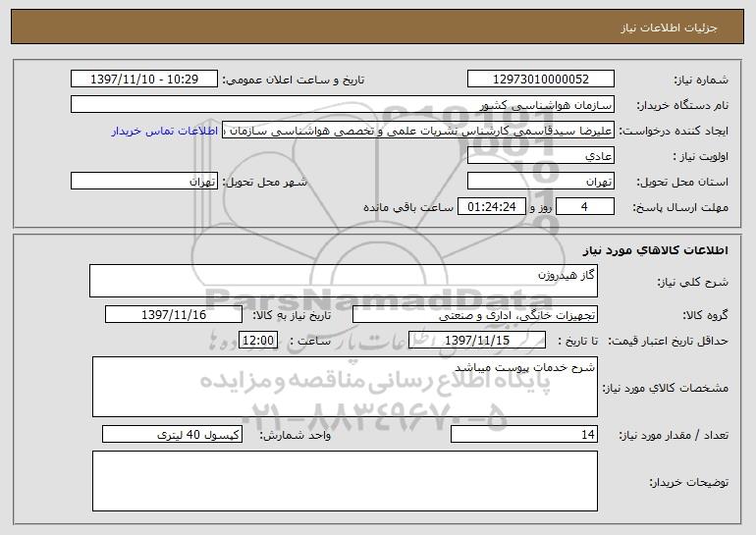
Task: Select the announcement date field 1397/11/10 - 10:29
Action: click(x=144, y=80)
